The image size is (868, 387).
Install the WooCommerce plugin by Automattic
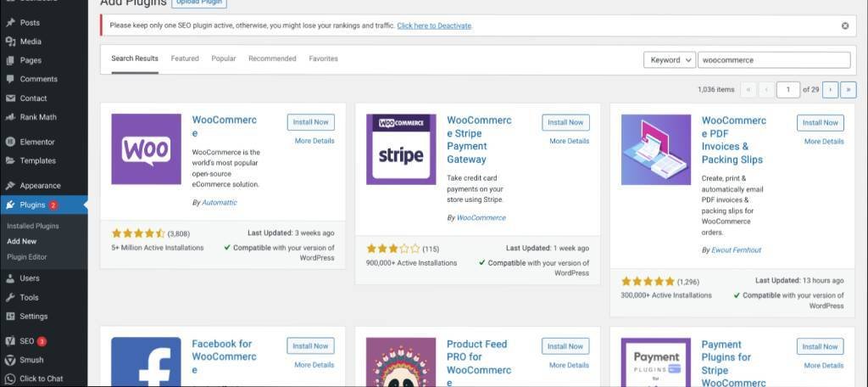click(x=310, y=122)
